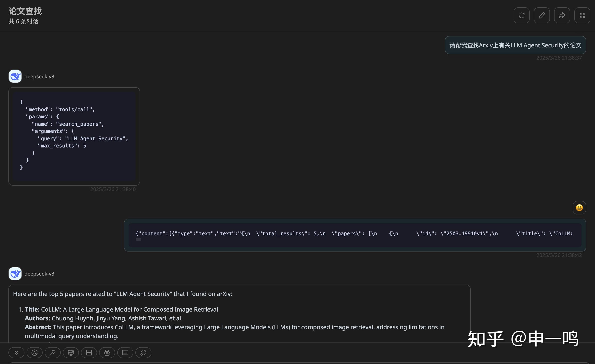Click the 论文查找 conversation title

25,11
